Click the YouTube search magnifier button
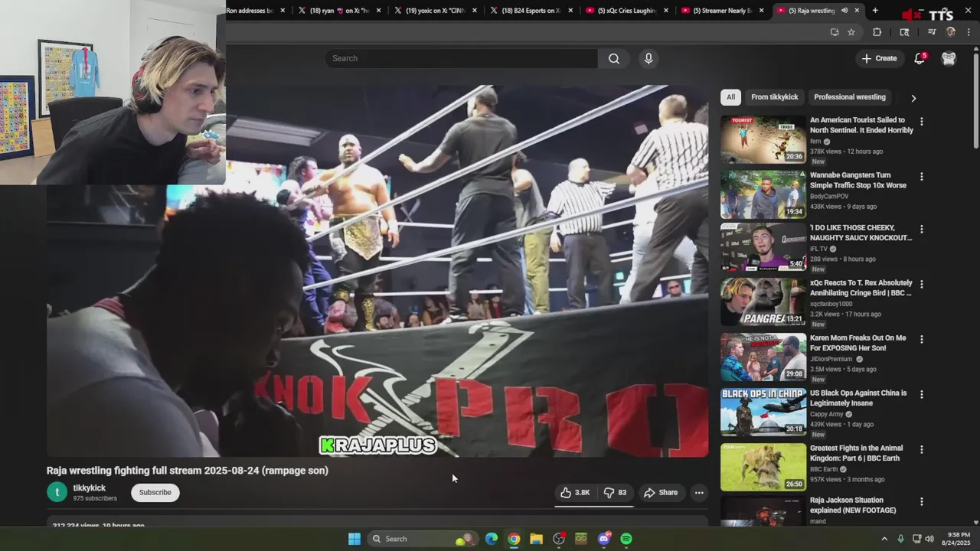Image resolution: width=980 pixels, height=551 pixels. (x=614, y=58)
